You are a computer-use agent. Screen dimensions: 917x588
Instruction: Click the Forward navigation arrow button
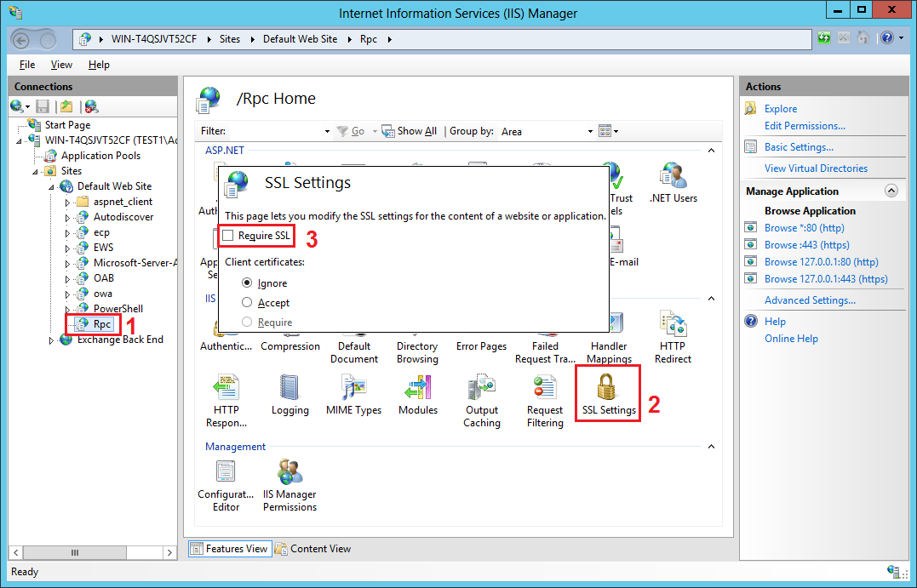[x=48, y=40]
